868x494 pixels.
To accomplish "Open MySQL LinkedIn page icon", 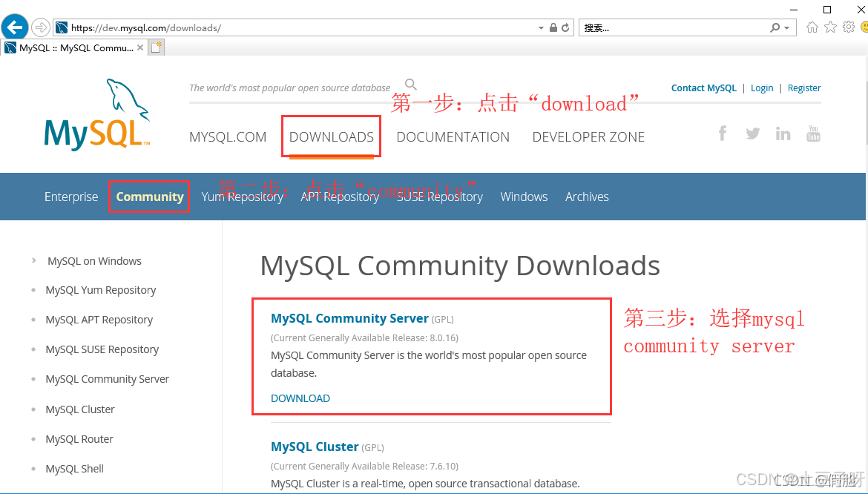I will click(x=783, y=134).
